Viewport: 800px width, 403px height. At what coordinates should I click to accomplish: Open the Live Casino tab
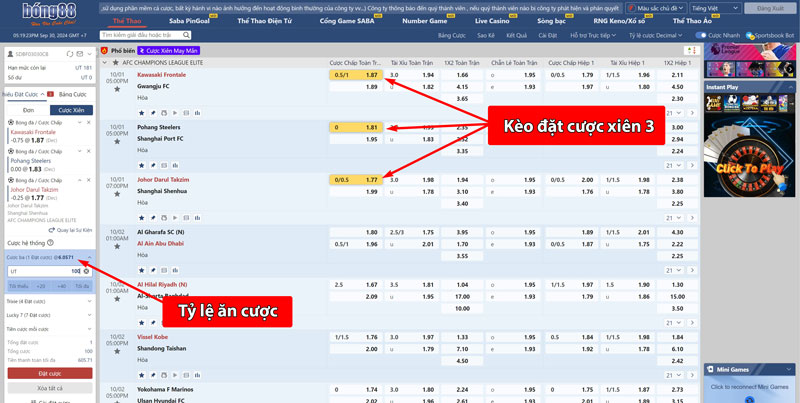(x=492, y=21)
